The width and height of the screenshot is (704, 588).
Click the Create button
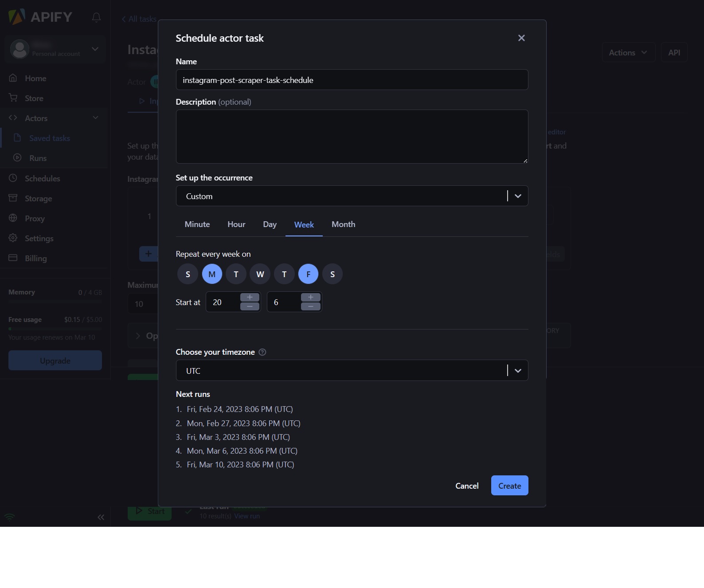pyautogui.click(x=509, y=486)
